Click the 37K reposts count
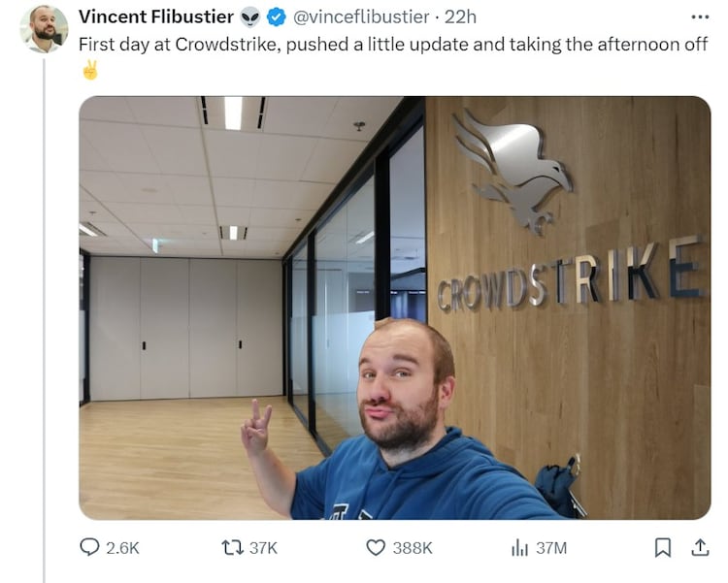The height and width of the screenshot is (583, 728). [x=263, y=548]
